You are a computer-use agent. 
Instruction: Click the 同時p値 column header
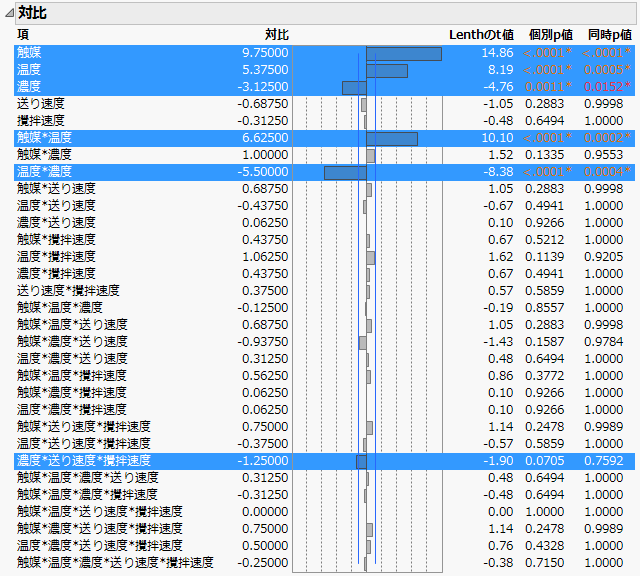[609, 35]
